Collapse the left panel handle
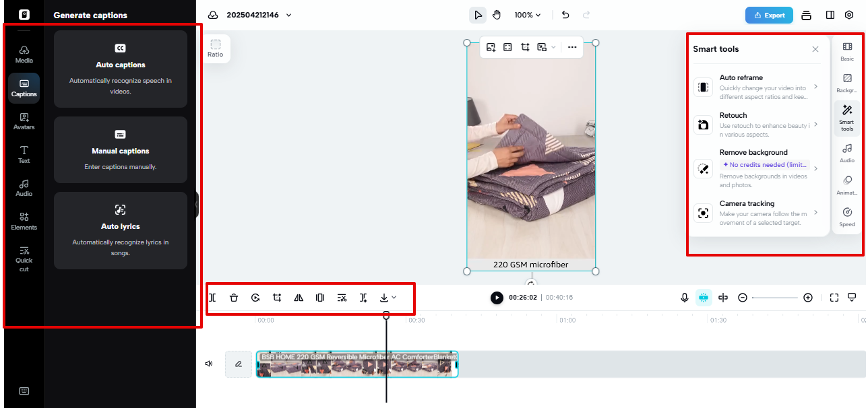The width and height of the screenshot is (868, 408). tap(197, 205)
